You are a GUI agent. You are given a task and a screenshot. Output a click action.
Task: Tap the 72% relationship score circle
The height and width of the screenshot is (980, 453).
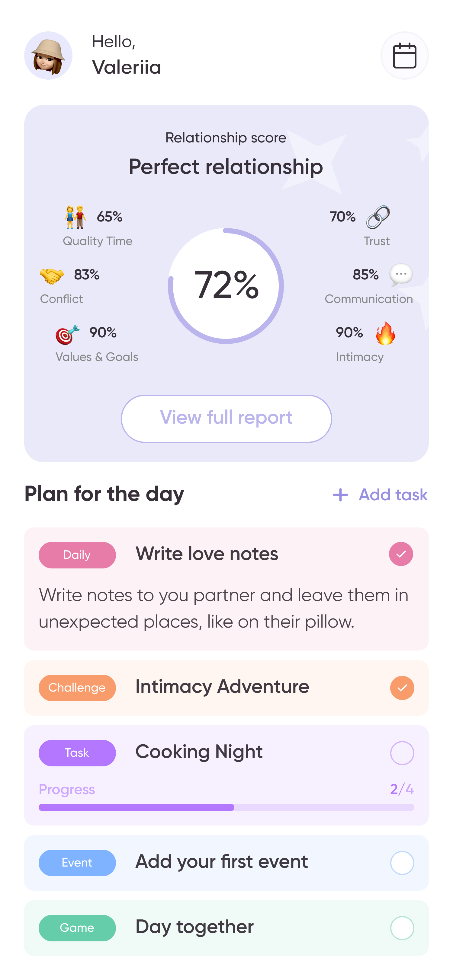226,286
